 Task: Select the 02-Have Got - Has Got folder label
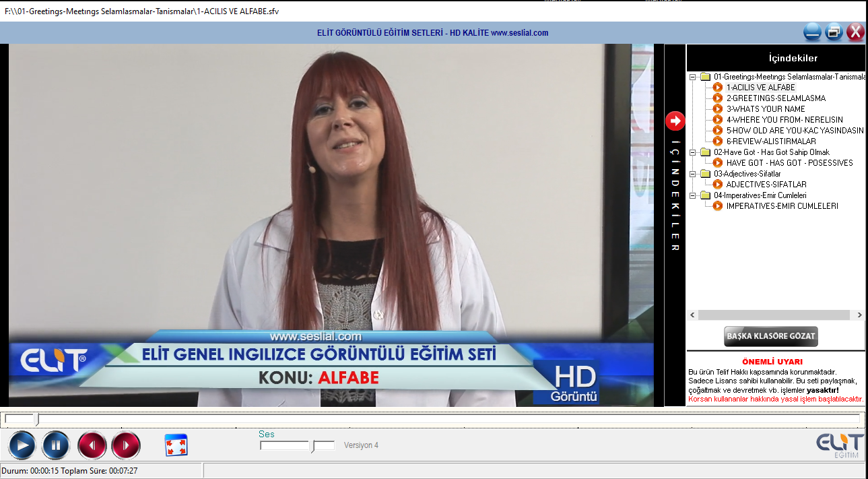click(x=772, y=152)
